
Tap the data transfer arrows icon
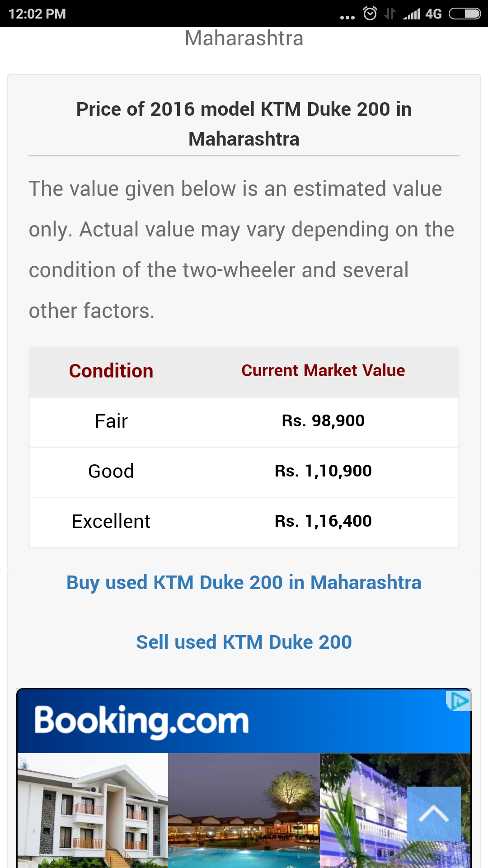point(390,14)
